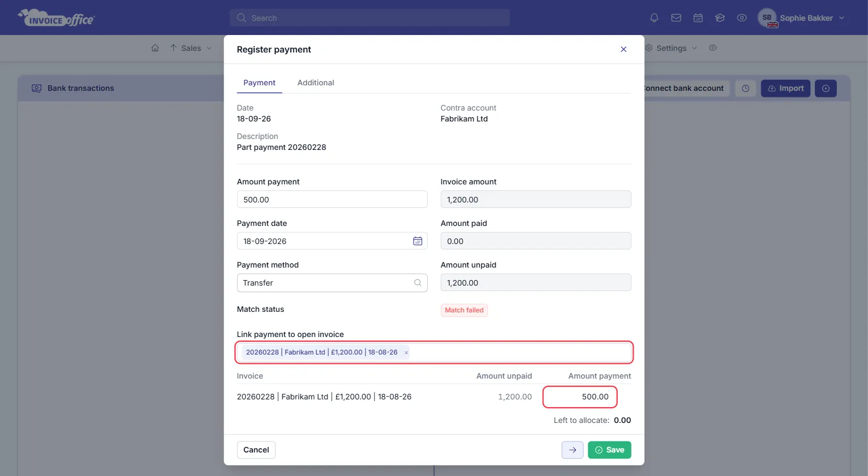Click the InvoiceOffice logo
This screenshot has width=868, height=476.
point(56,18)
